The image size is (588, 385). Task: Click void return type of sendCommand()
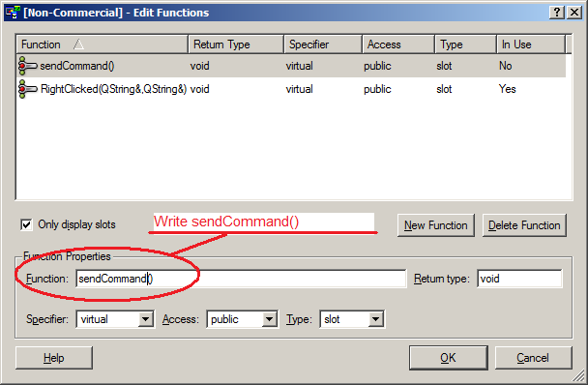(199, 67)
